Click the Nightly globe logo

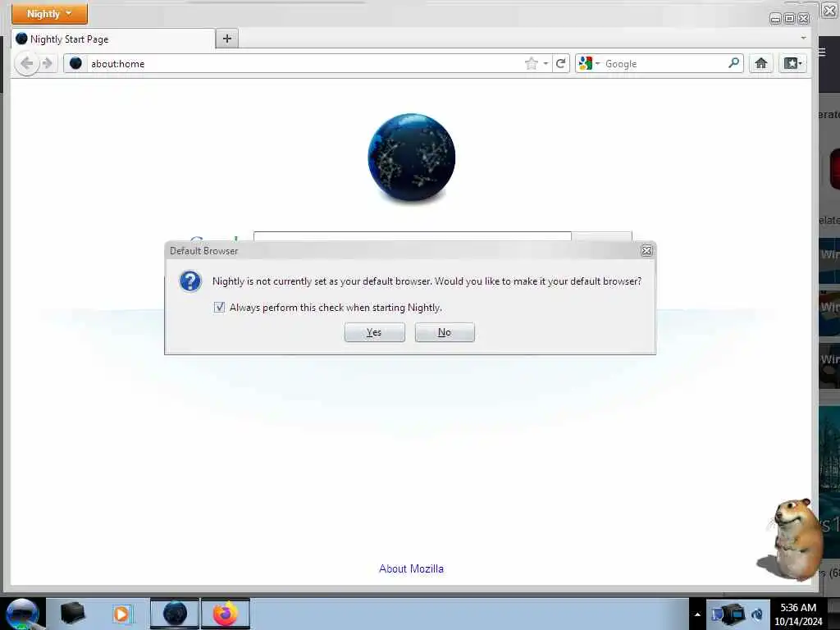[412, 157]
